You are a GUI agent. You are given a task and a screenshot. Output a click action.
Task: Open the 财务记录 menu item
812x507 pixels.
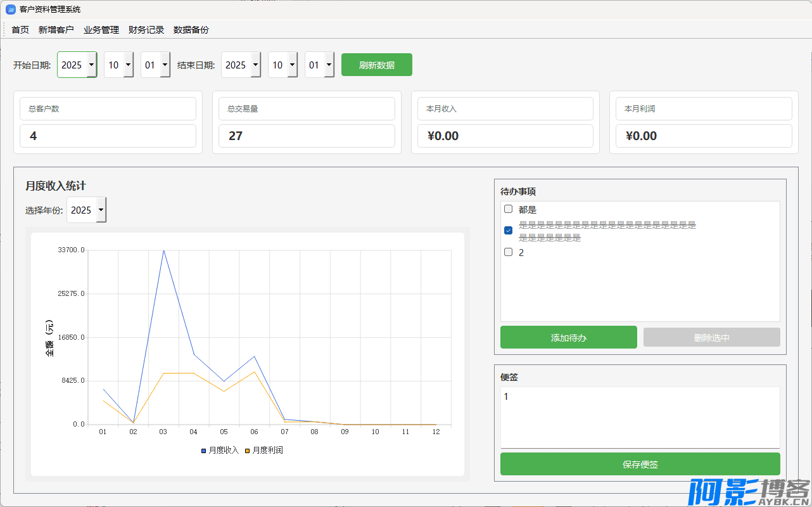pyautogui.click(x=146, y=30)
